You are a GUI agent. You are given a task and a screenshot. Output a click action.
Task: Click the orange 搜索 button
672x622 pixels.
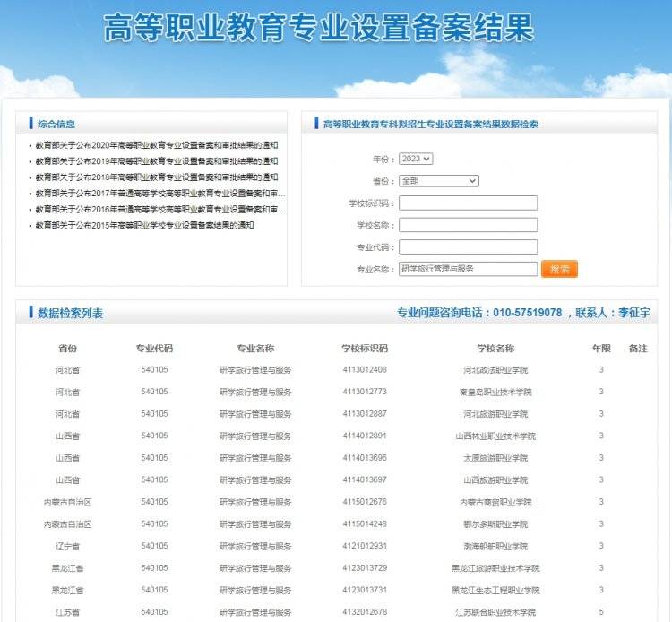(559, 269)
